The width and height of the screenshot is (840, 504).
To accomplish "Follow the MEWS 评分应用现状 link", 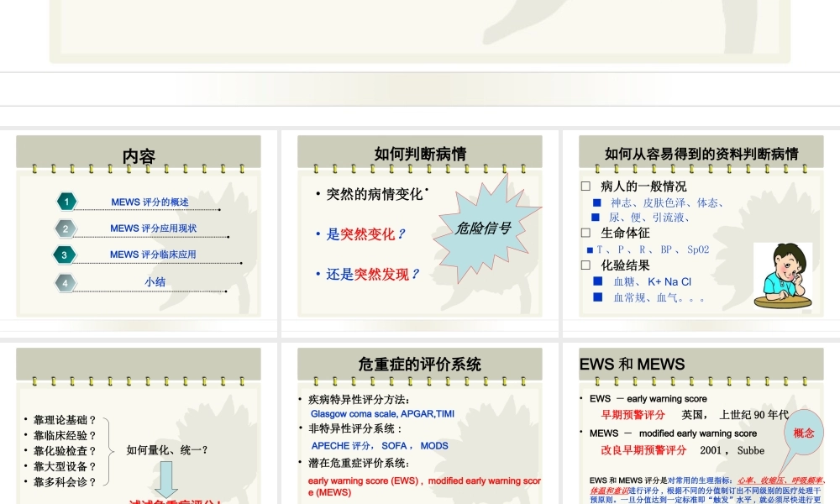I will pyautogui.click(x=153, y=228).
